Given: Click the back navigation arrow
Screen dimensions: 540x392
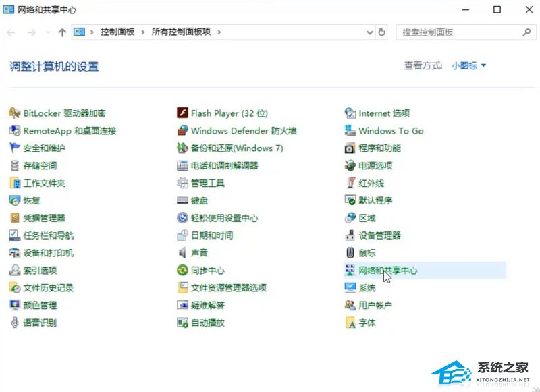Looking at the screenshot, I should click(11, 32).
